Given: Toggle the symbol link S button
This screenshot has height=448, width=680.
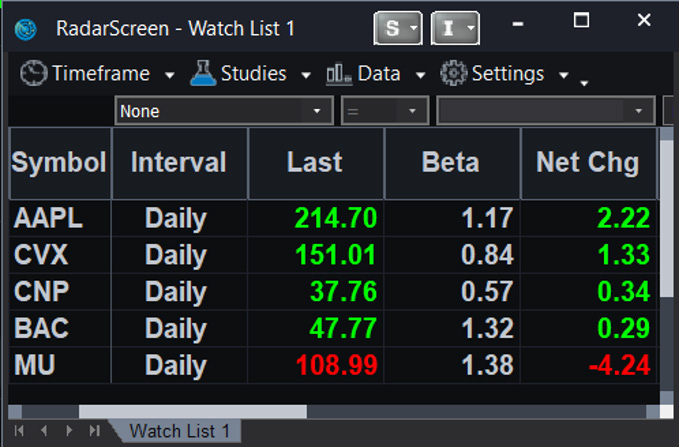Looking at the screenshot, I should pos(398,29).
